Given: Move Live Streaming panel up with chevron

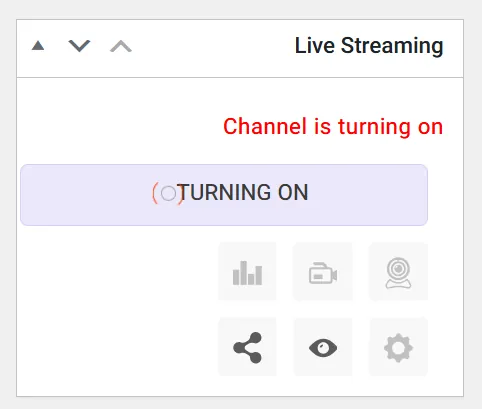Looking at the screenshot, I should 121,46.
